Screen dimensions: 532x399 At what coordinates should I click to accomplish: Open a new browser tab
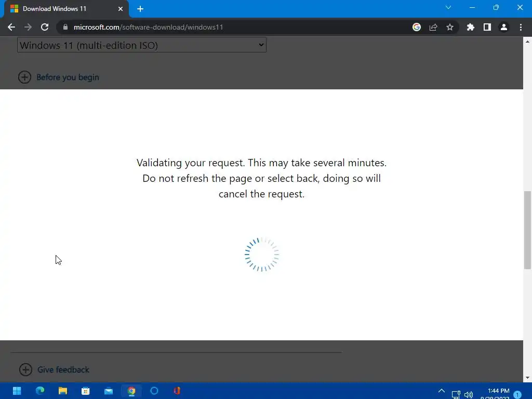coord(140,9)
